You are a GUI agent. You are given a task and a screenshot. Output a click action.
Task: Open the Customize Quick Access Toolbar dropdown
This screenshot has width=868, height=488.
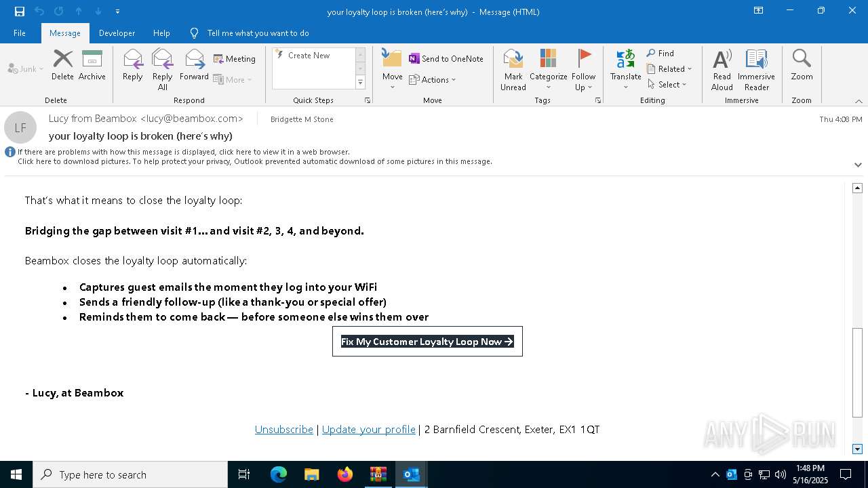(117, 12)
